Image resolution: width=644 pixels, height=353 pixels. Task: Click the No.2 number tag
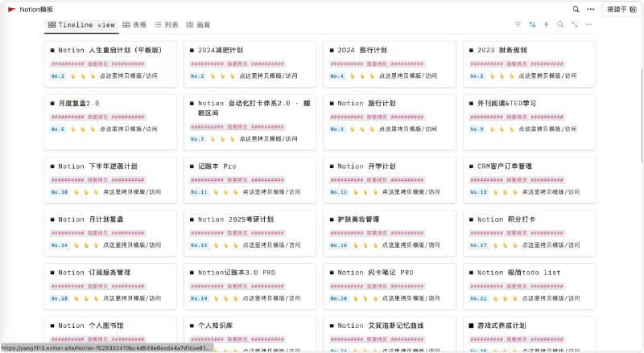point(197,76)
